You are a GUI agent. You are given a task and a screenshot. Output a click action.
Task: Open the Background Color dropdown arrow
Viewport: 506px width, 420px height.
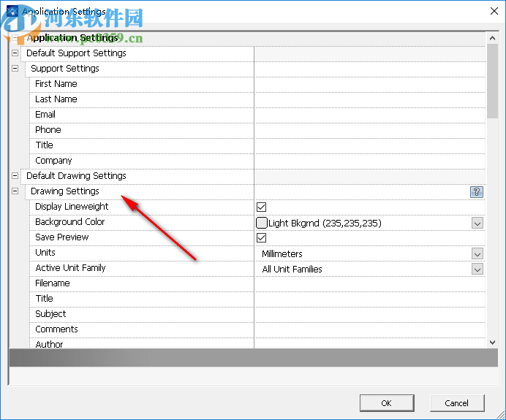pos(477,223)
